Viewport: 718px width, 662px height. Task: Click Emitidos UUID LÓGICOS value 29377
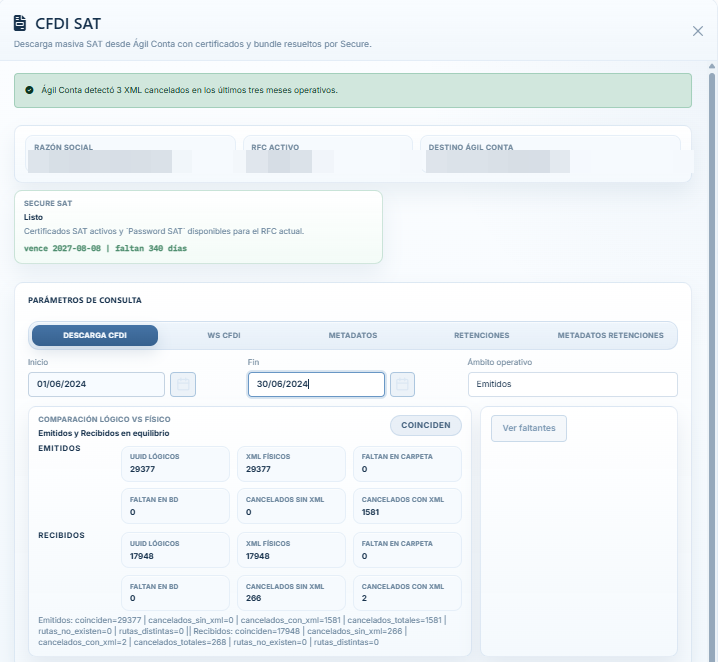(x=142, y=469)
